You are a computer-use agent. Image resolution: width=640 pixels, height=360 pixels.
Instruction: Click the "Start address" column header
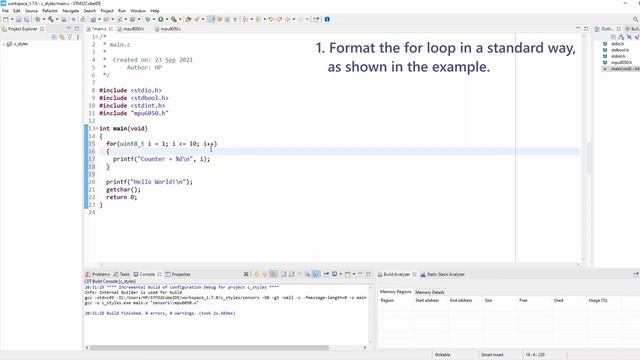427,300
